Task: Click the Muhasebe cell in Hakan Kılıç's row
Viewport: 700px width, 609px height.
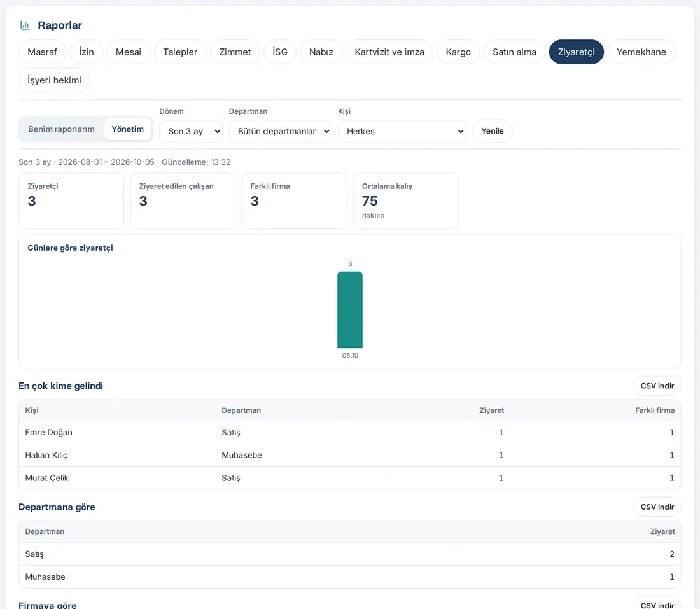Action: tap(242, 455)
